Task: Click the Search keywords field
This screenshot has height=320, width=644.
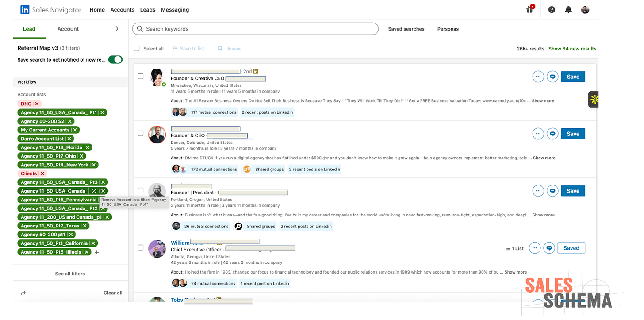Action: point(255,29)
